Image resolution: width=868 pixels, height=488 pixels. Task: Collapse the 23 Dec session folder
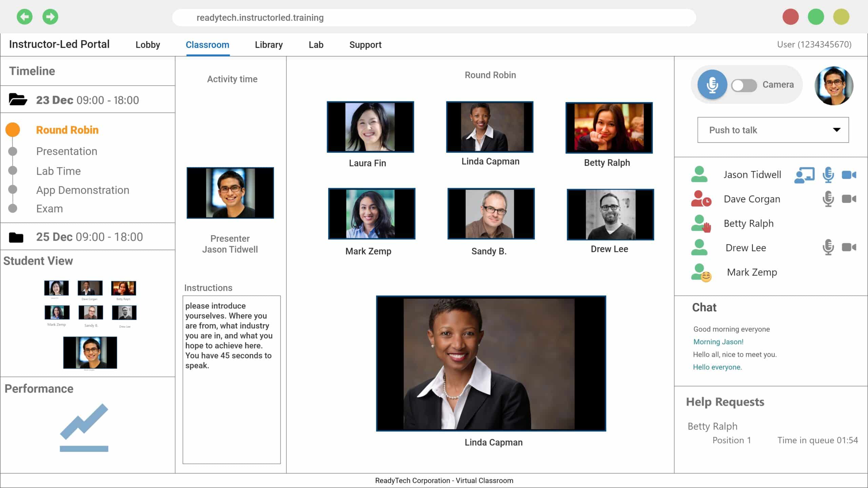click(x=18, y=100)
